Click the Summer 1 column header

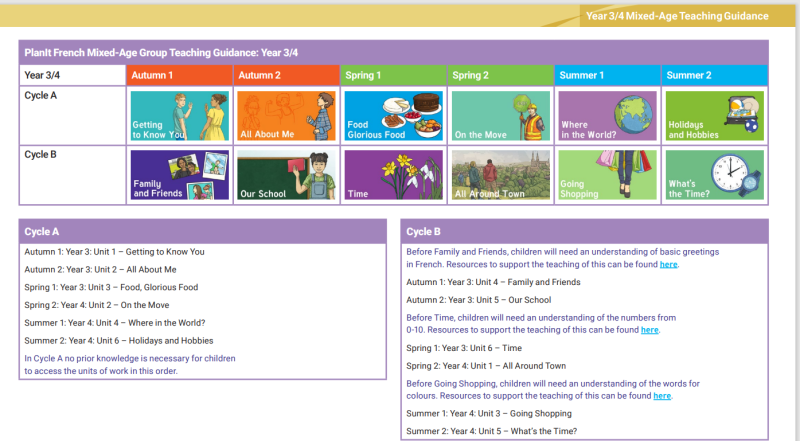[x=608, y=75]
